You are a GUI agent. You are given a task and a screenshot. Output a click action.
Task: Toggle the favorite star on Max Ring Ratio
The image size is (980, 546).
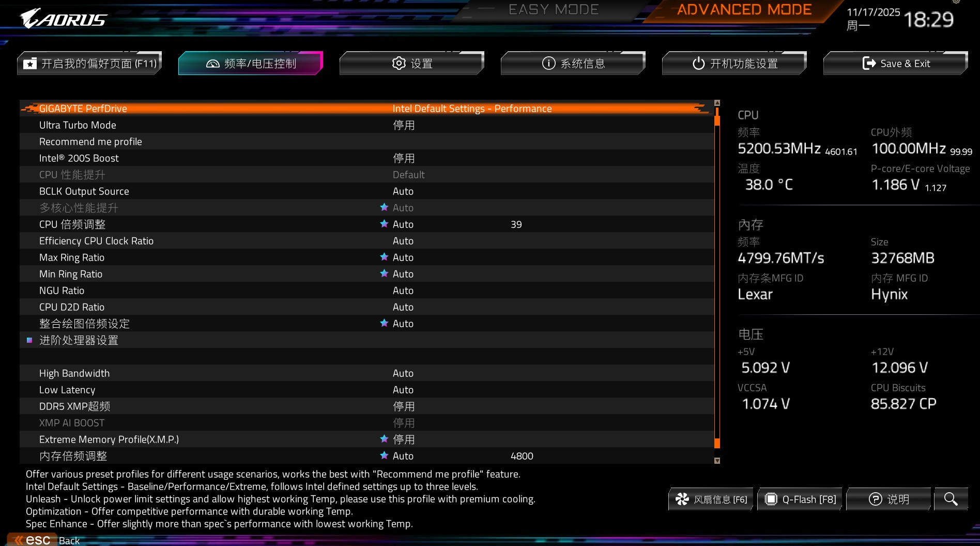[384, 257]
